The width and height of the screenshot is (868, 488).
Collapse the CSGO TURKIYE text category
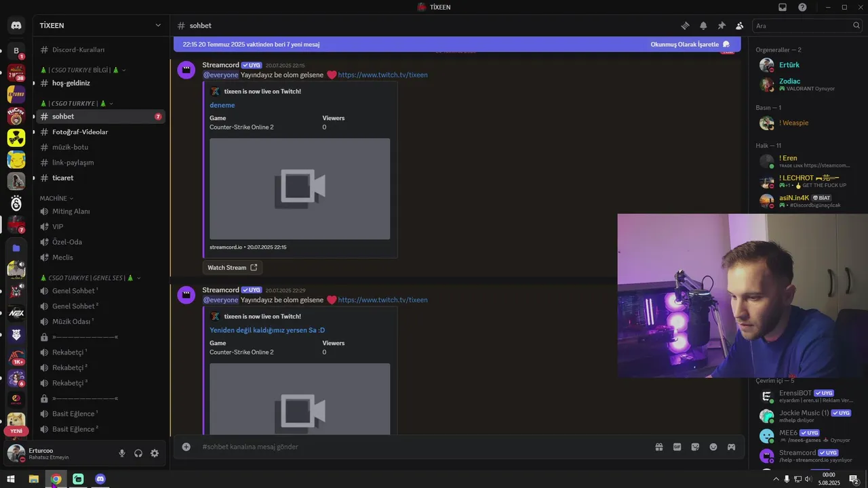click(77, 104)
